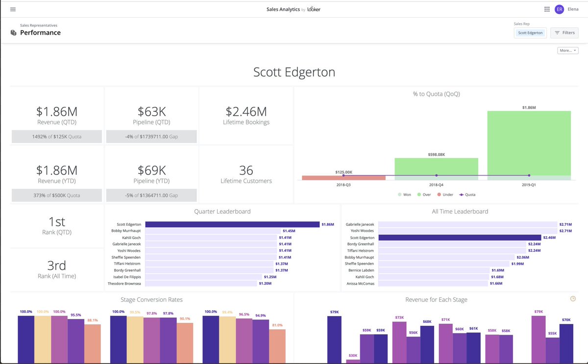Click the clock icon on Revenue for Each Stage
This screenshot has height=364, width=588.
(573, 299)
